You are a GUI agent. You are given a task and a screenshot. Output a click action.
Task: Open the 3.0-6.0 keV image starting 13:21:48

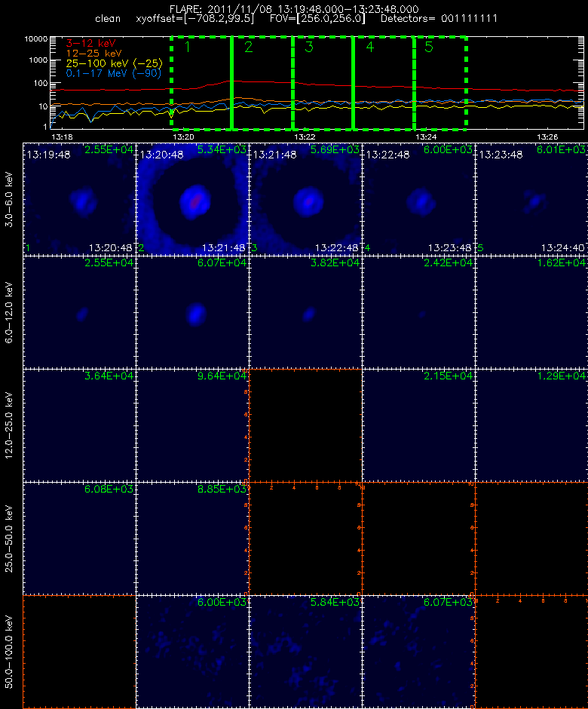[305, 199]
